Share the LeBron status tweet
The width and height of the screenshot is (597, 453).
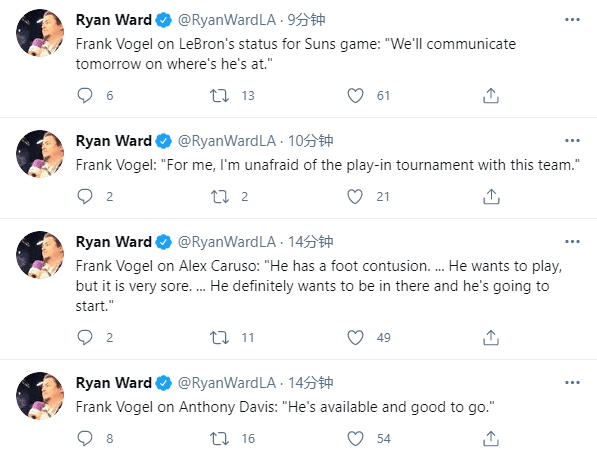[x=491, y=96]
